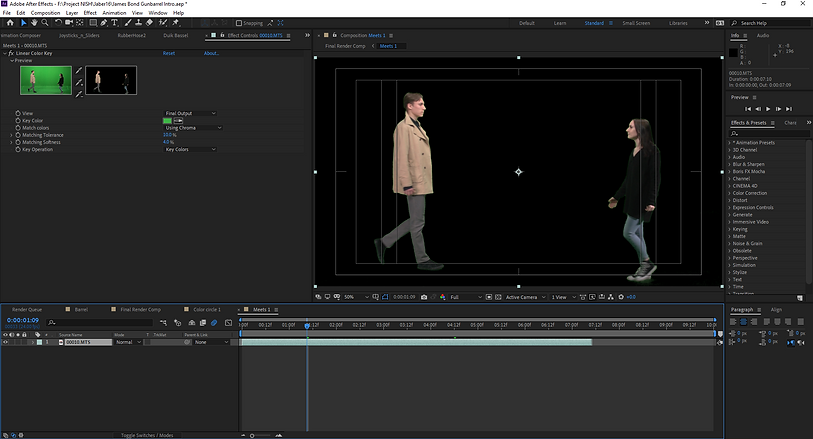Click Toggle Switches / Modes button
The width and height of the screenshot is (813, 439).
(147, 435)
